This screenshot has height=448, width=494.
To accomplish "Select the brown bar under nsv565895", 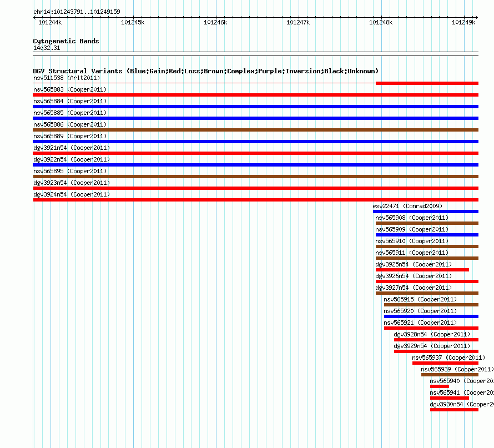I will click(255, 177).
